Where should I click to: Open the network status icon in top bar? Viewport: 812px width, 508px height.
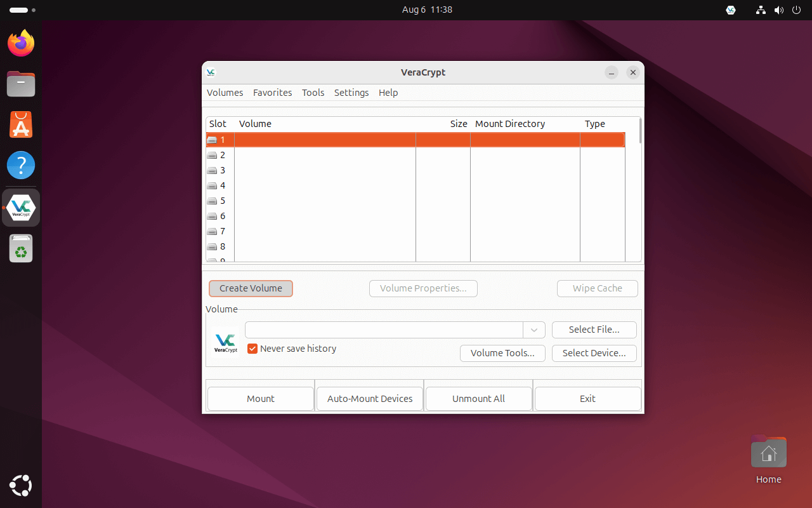pos(761,10)
